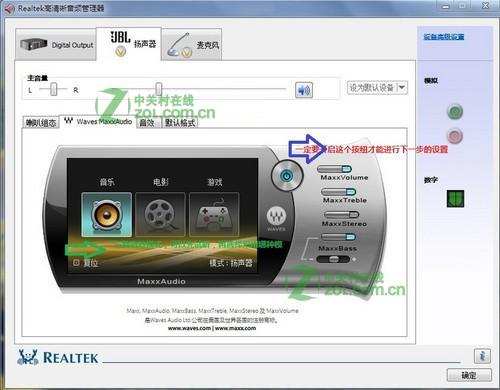Click the 模式：扬声器 mode label
Image resolution: width=500 pixels, height=390 pixels.
[x=231, y=263]
